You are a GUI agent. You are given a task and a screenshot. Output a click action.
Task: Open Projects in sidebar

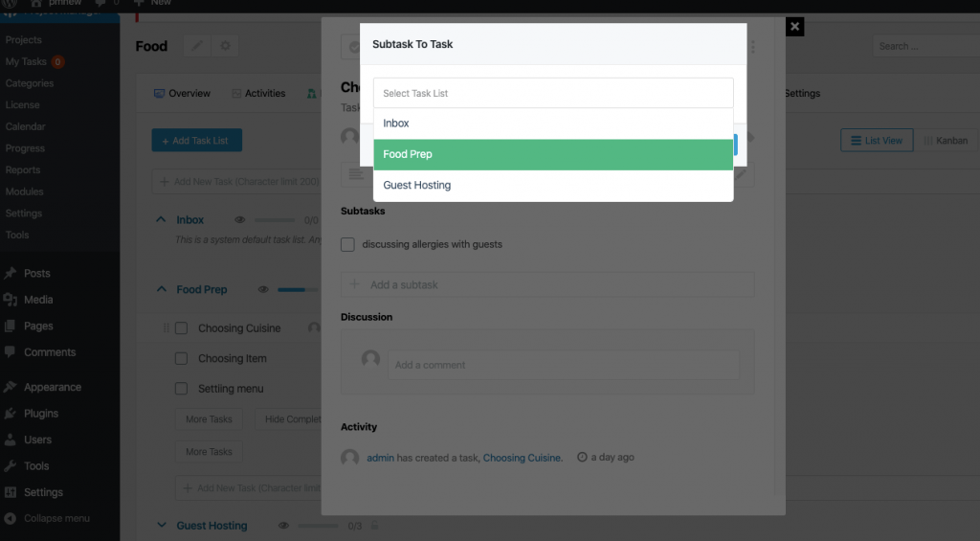pyautogui.click(x=23, y=40)
